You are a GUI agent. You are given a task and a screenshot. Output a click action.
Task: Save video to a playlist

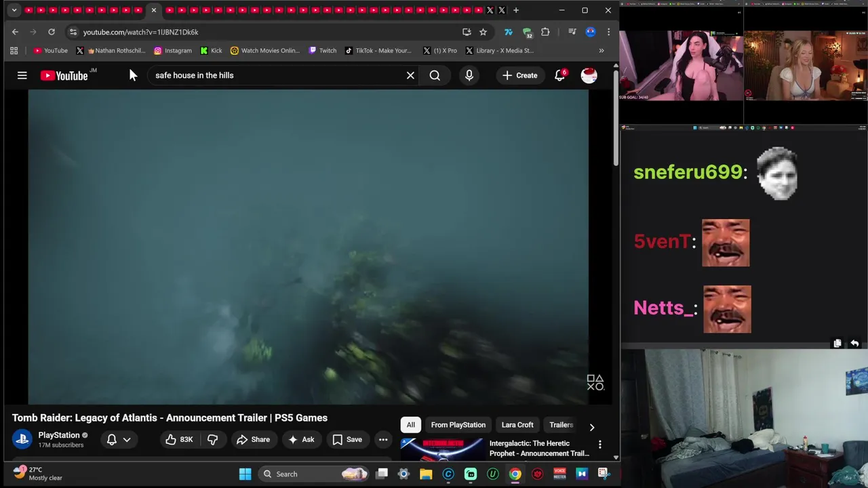click(347, 439)
